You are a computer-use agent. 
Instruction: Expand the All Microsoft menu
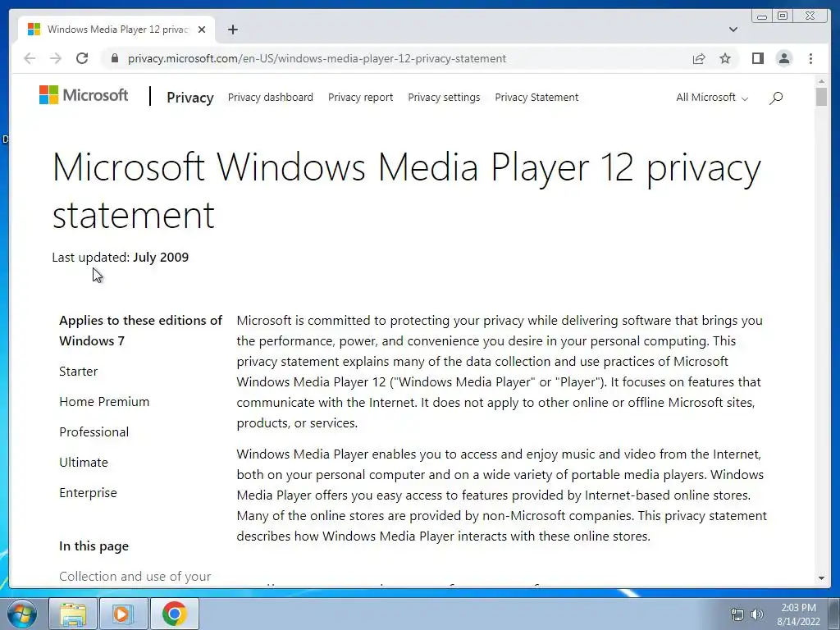[712, 98]
